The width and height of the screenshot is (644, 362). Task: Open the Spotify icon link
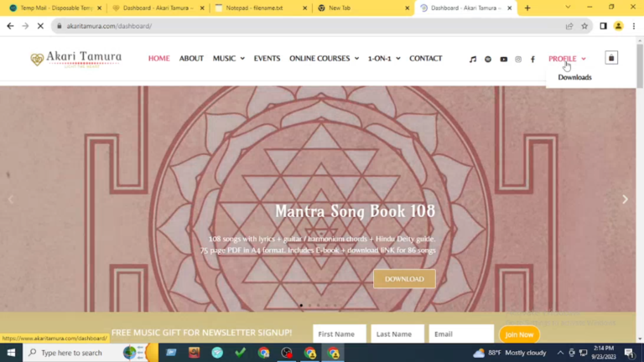(488, 59)
